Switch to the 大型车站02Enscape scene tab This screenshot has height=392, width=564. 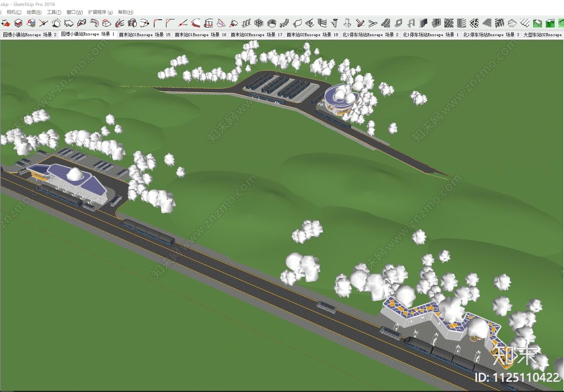[543, 35]
